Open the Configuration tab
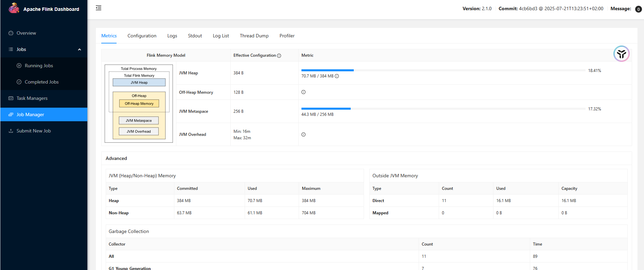This screenshot has width=644, height=270. 142,36
